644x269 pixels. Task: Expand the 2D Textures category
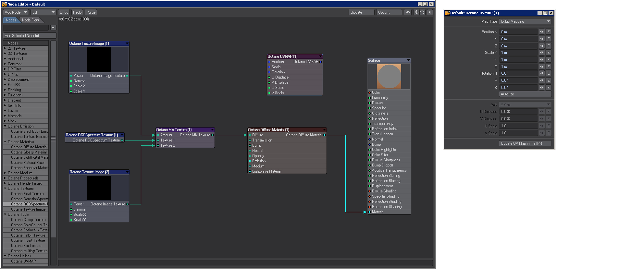point(5,48)
